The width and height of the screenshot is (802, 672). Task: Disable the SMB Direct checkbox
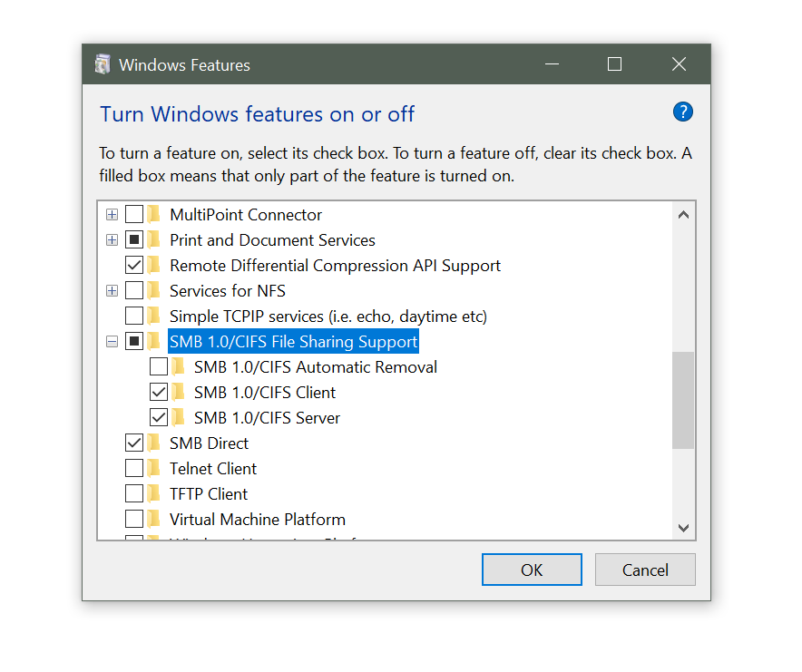click(134, 443)
